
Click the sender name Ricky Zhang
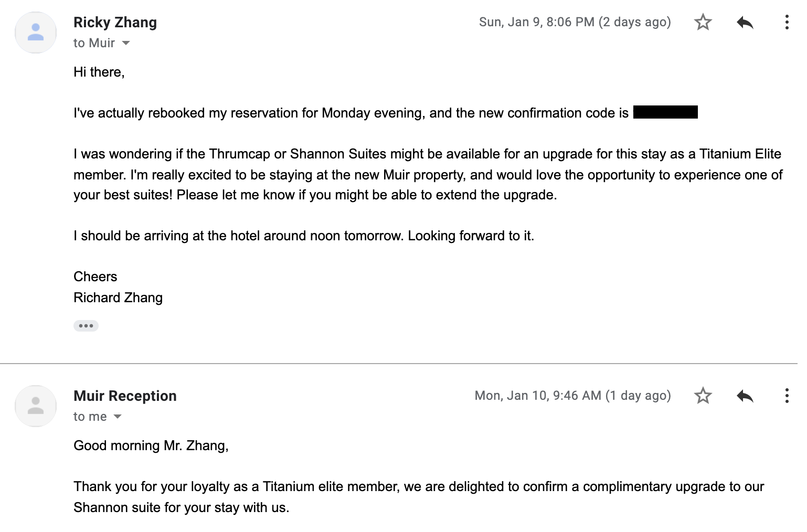click(115, 23)
